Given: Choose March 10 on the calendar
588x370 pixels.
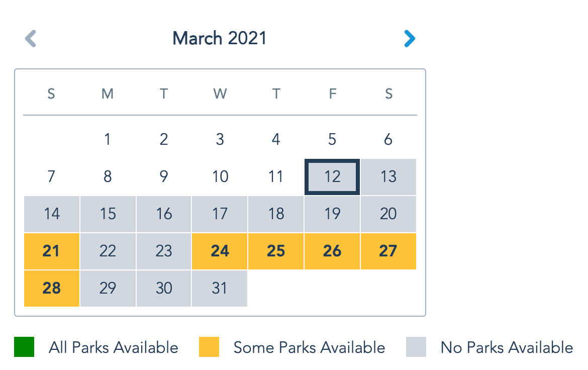Looking at the screenshot, I should [x=220, y=177].
